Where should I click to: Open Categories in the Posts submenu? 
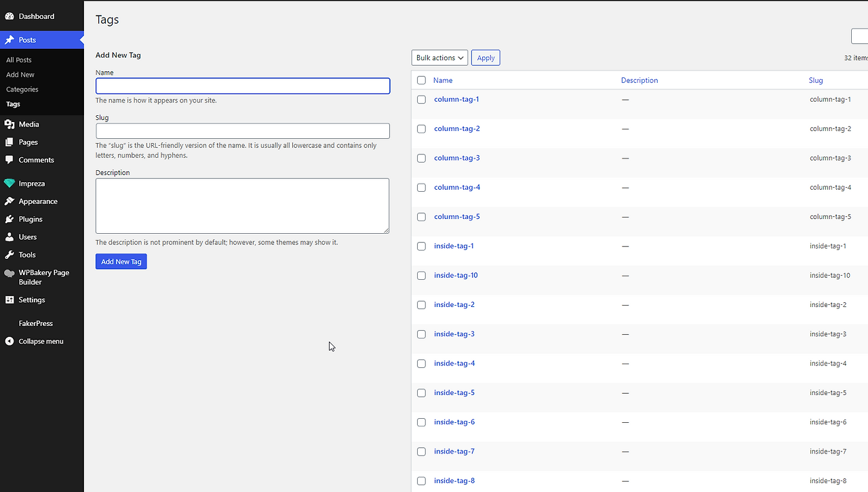(x=22, y=89)
